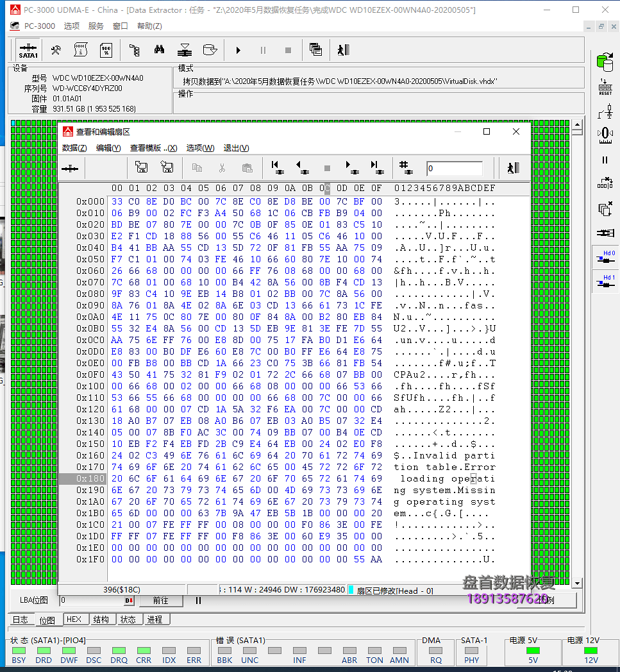Screen dimensions: 620x672
Task: Open the 服务 main menu
Action: click(96, 26)
